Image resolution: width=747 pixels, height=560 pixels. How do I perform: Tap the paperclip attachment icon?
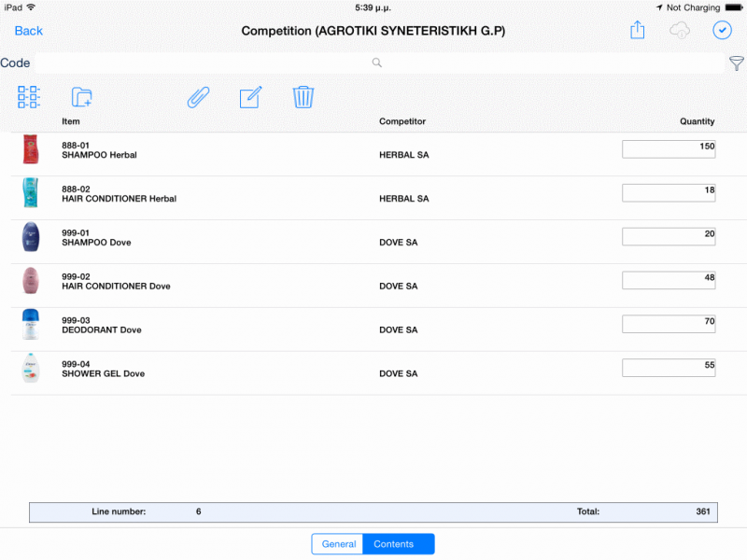click(198, 97)
